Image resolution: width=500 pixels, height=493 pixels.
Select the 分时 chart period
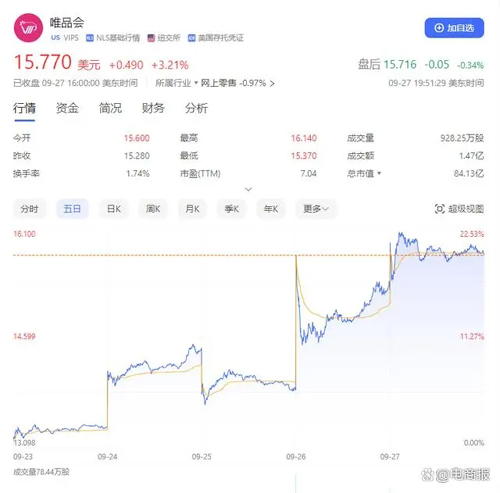click(29, 209)
